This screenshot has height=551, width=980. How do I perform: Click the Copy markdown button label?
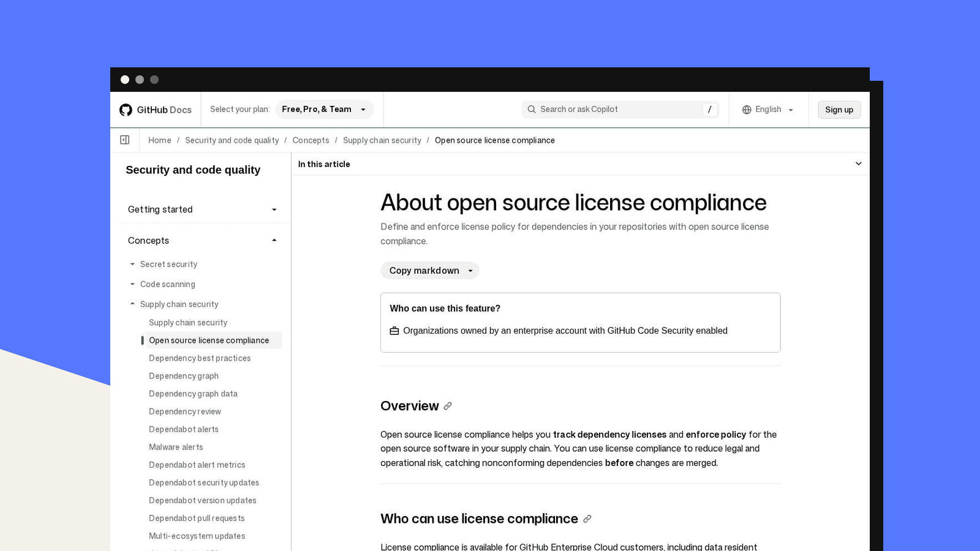point(424,271)
